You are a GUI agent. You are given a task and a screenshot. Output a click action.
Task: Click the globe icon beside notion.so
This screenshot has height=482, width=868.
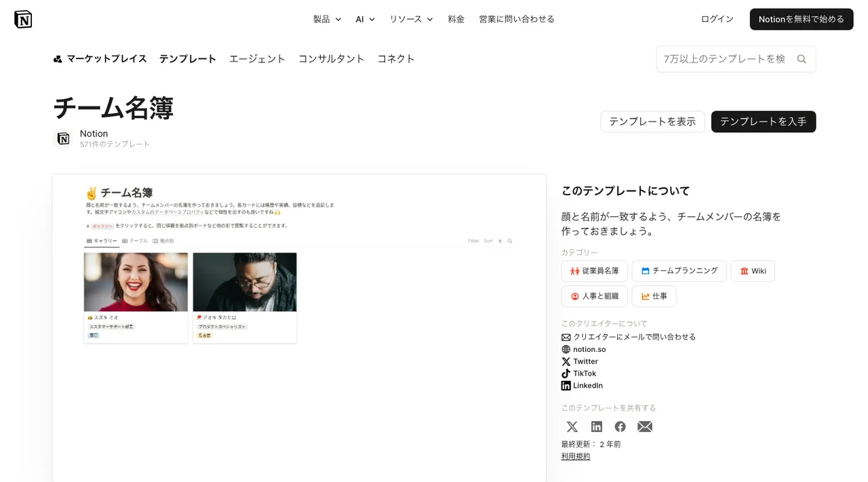pos(566,349)
